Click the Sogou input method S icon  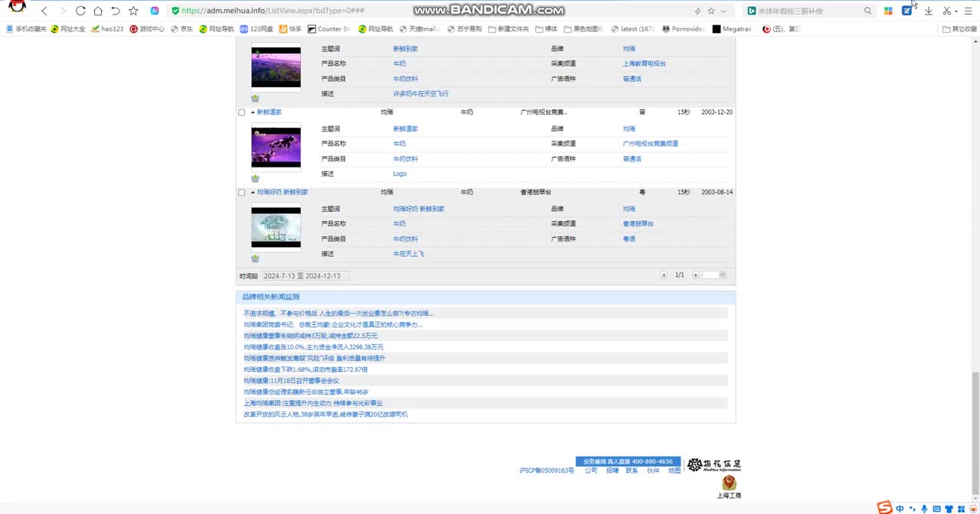[885, 507]
